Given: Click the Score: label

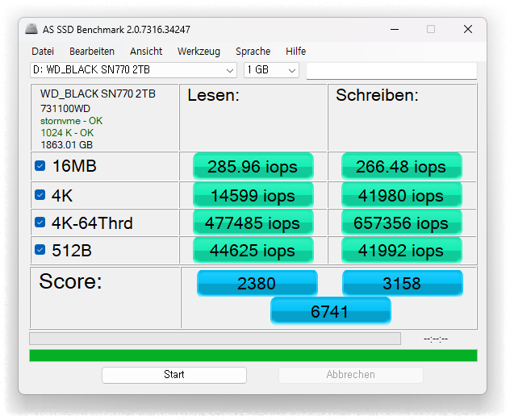Looking at the screenshot, I should pos(70,281).
